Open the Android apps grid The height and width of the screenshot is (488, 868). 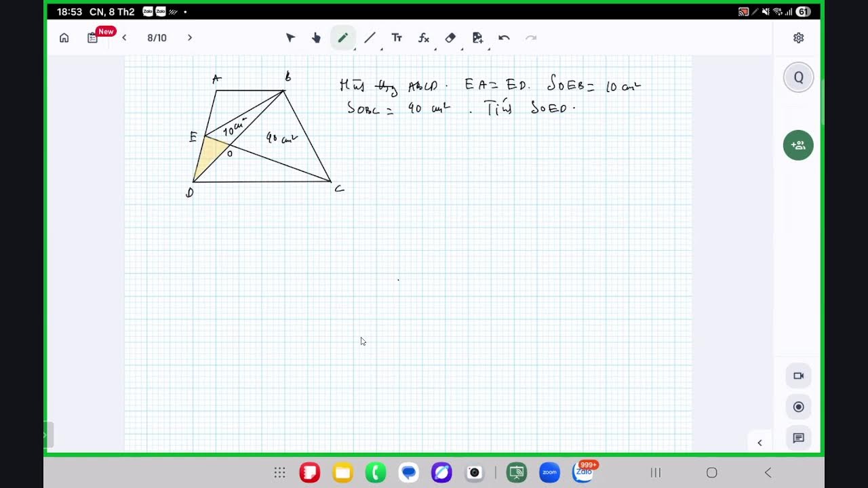tap(279, 472)
